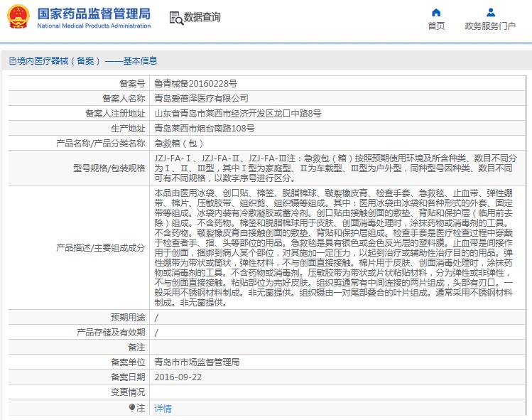Viewport: 532px width, 420px height.
Task: Click the user icon above 政务服务门户
Action: pos(490,12)
